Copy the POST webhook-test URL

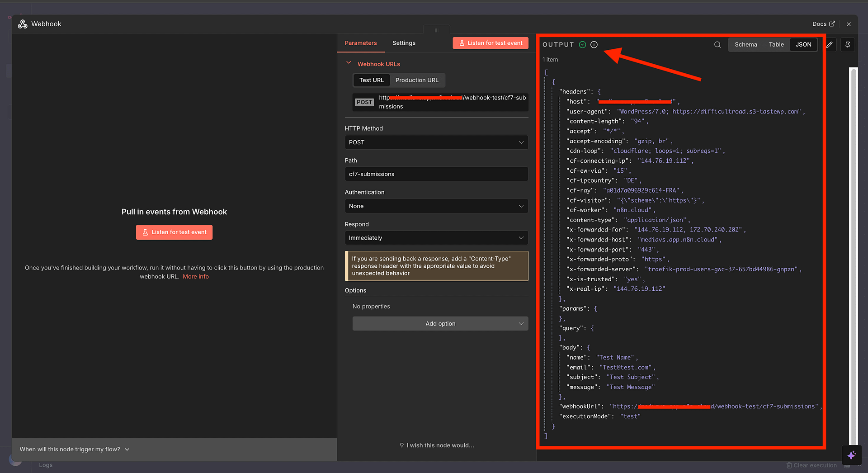pyautogui.click(x=440, y=102)
